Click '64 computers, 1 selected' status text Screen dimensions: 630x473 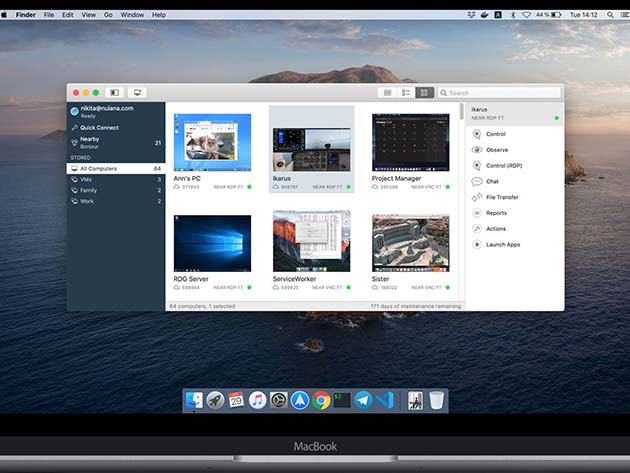pyautogui.click(x=202, y=306)
